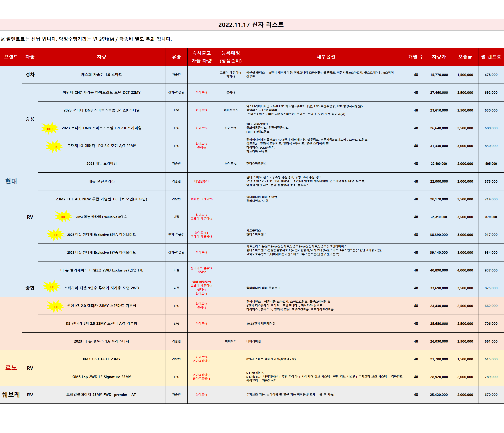Click the '아반떼 CN7 자가용 하이브리드' vehicle cell

[x=102, y=92]
